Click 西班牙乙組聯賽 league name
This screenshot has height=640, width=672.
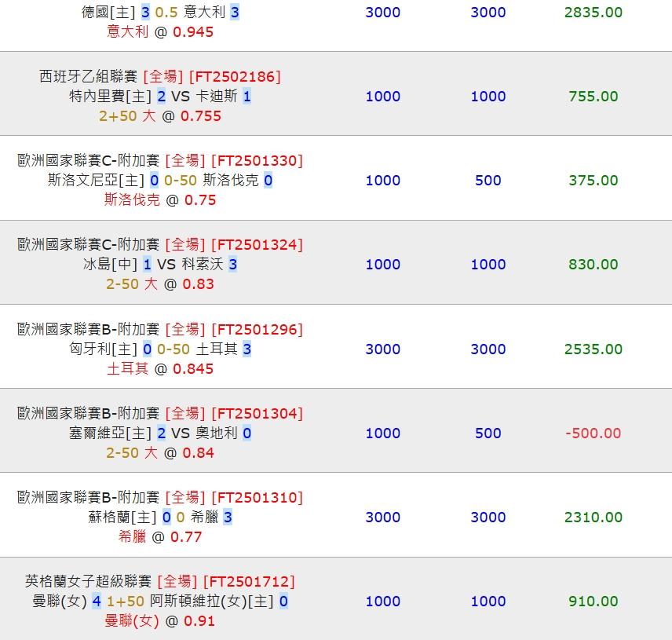pos(89,76)
